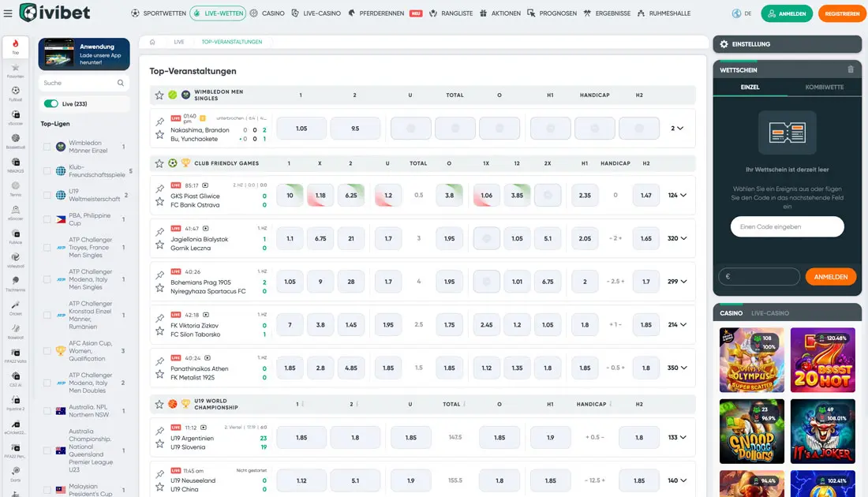This screenshot has height=497, width=868.
Task: Check Australia NPL Northern NSW league
Action: point(47,411)
